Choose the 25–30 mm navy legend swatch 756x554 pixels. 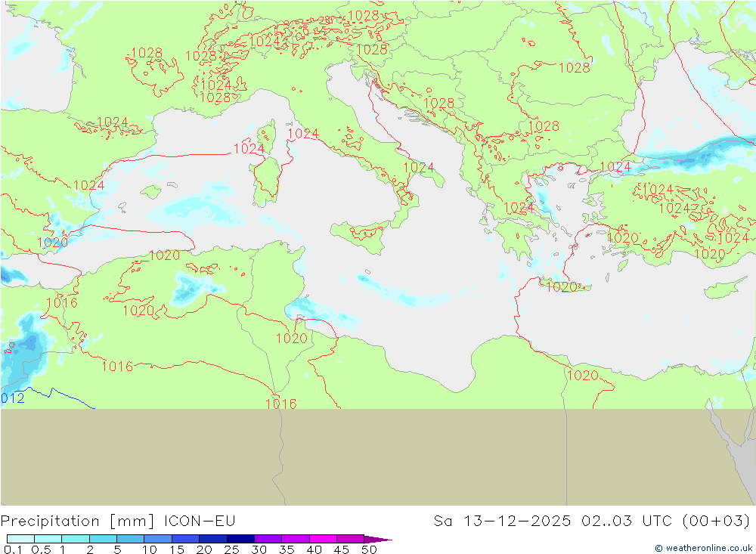coord(240,539)
